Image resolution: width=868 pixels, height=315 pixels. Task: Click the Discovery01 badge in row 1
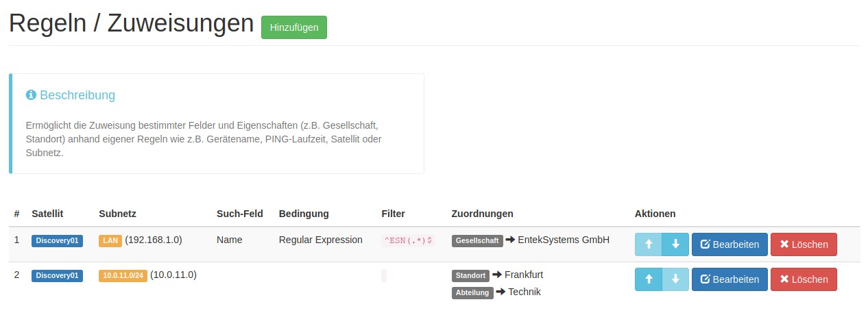click(x=57, y=240)
